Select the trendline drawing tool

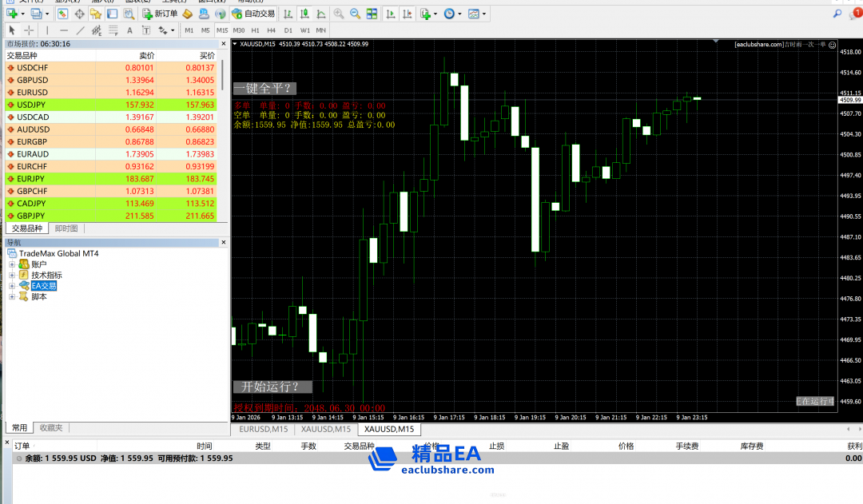click(80, 30)
